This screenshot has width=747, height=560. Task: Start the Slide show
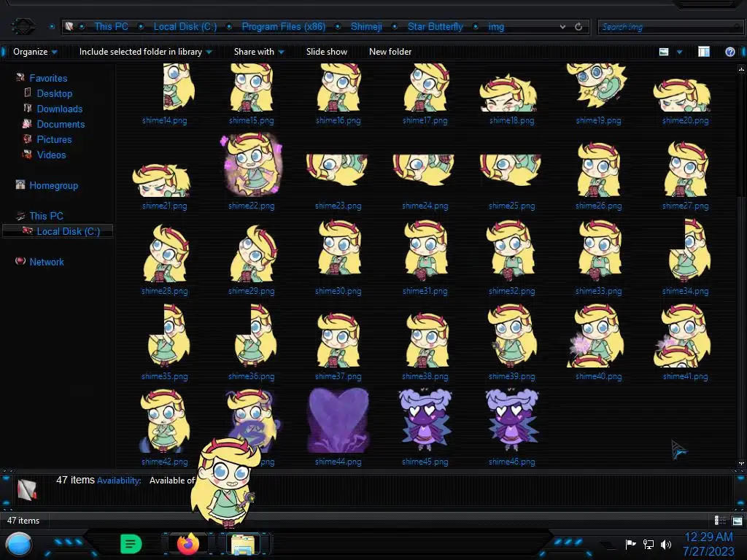pos(327,52)
